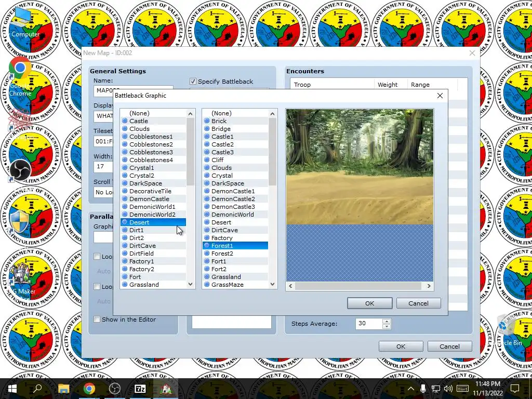
Task: Select (None) in the second list
Action: click(235, 113)
